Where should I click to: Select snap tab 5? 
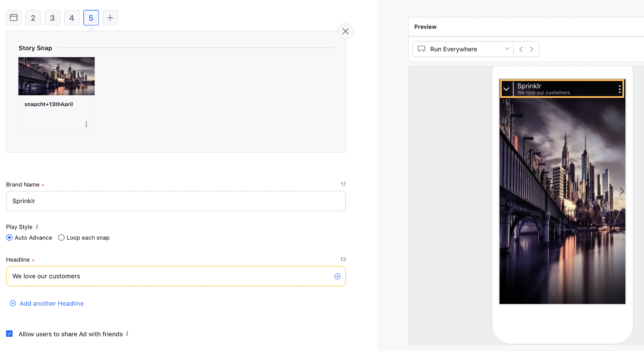click(x=91, y=18)
